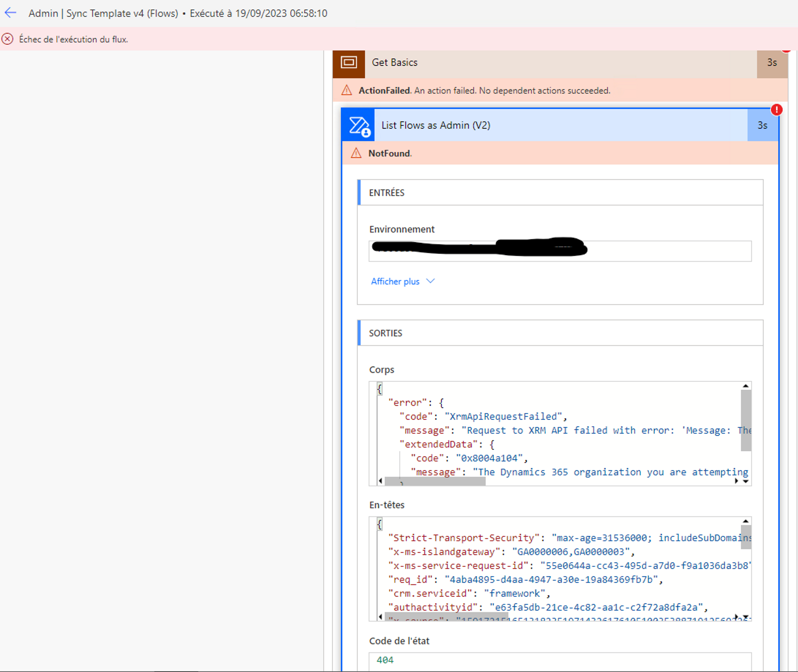Click the ActionFailed warning triangle icon
The width and height of the screenshot is (798, 672).
(346, 90)
